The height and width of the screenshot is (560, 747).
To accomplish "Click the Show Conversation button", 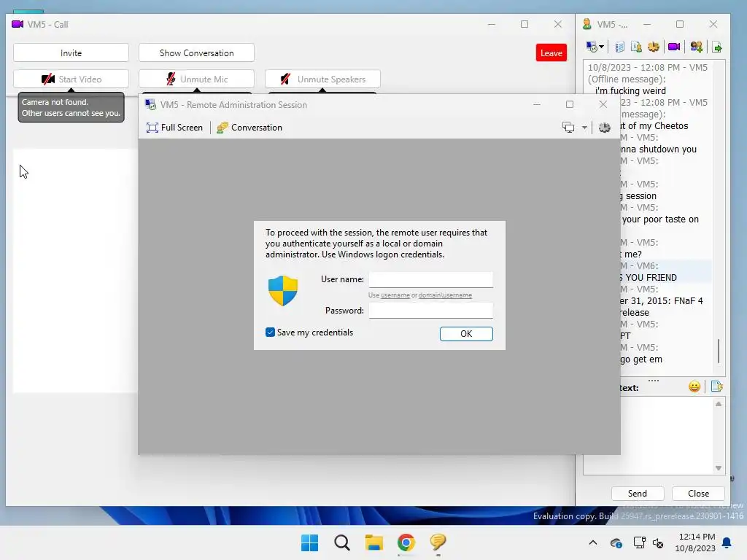I will [x=196, y=52].
